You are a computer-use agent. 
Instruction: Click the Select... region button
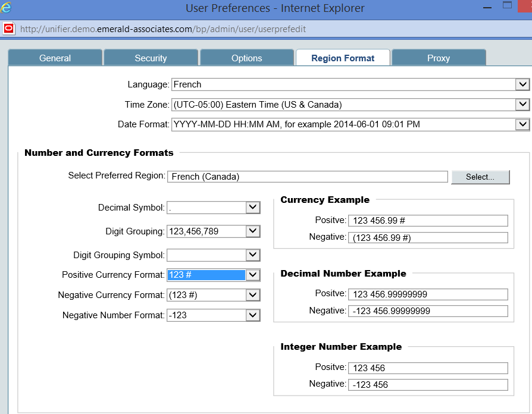point(480,177)
